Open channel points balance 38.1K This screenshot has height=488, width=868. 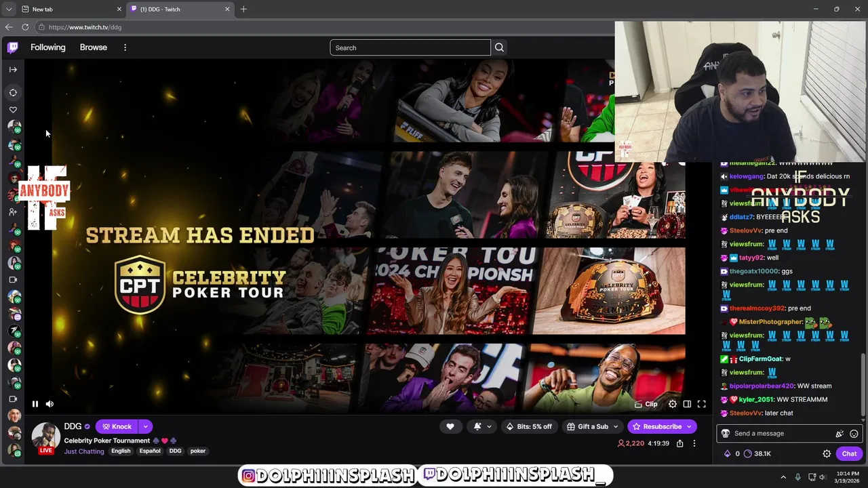(757, 453)
